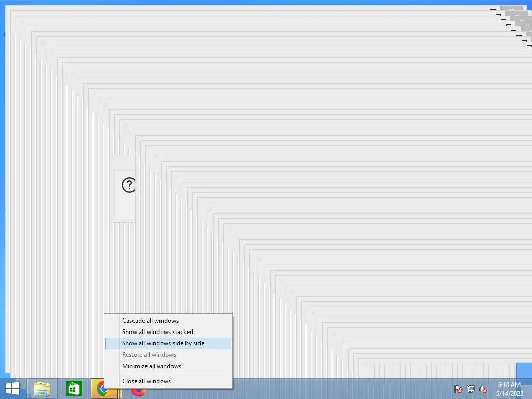532x399 pixels.
Task: Choose Cascade all windows
Action: (x=168, y=320)
